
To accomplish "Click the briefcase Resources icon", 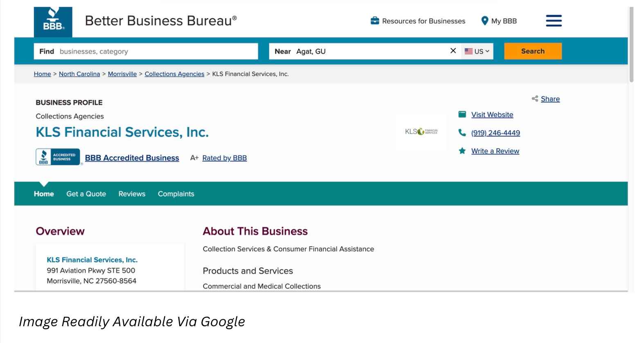I will (375, 21).
